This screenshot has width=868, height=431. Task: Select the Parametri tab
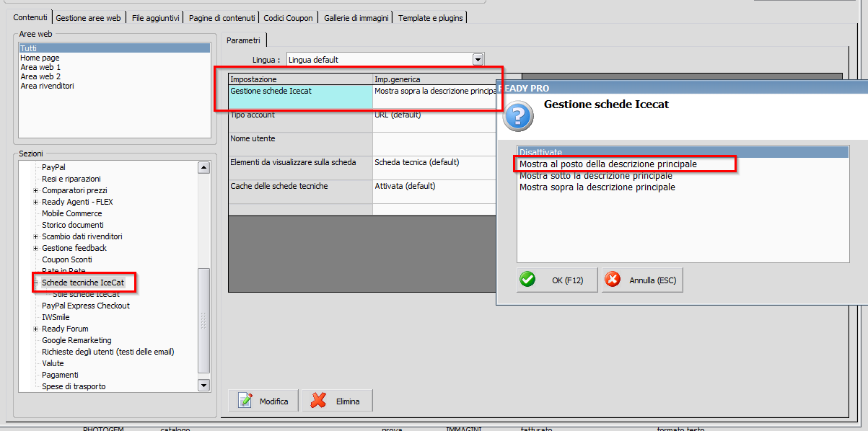point(243,40)
